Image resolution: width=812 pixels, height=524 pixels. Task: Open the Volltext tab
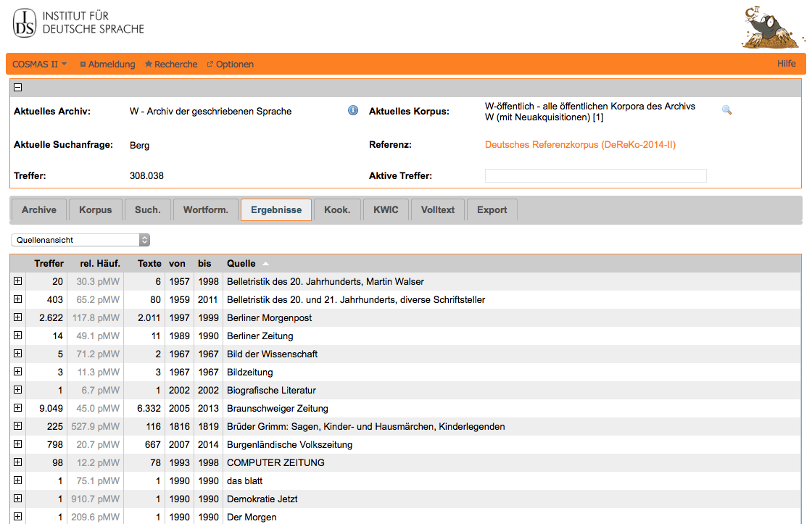(x=438, y=209)
